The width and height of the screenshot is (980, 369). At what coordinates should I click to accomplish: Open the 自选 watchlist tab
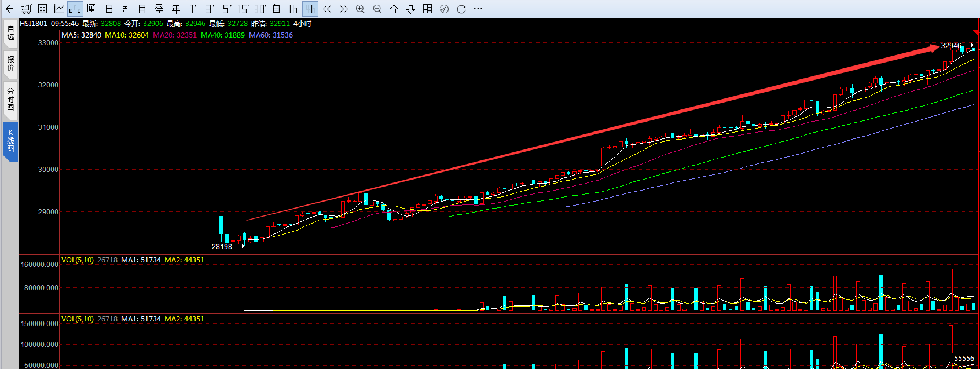10,34
